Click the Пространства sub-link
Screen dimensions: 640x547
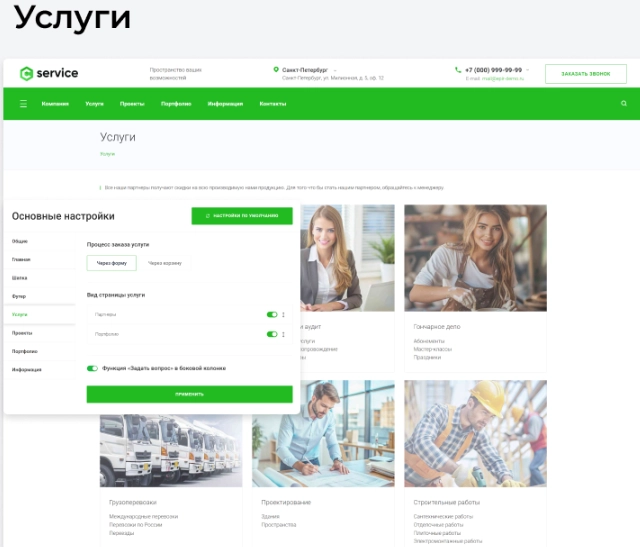coord(278,525)
